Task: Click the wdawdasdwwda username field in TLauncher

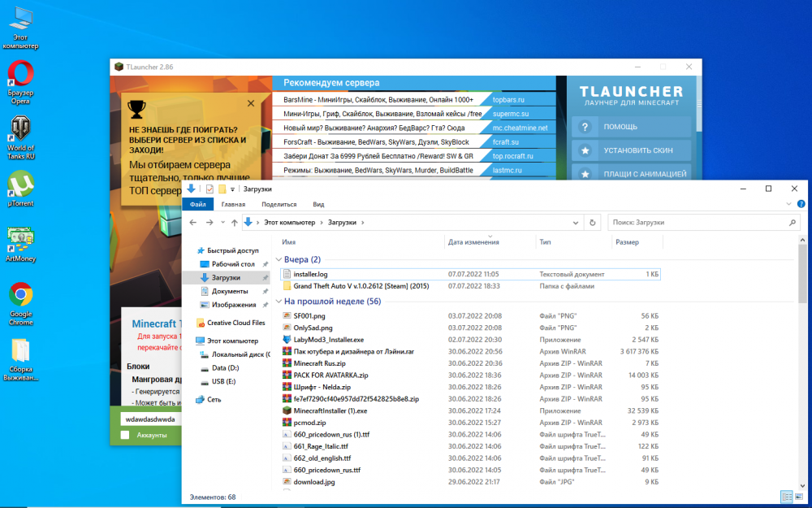Action: 150,419
